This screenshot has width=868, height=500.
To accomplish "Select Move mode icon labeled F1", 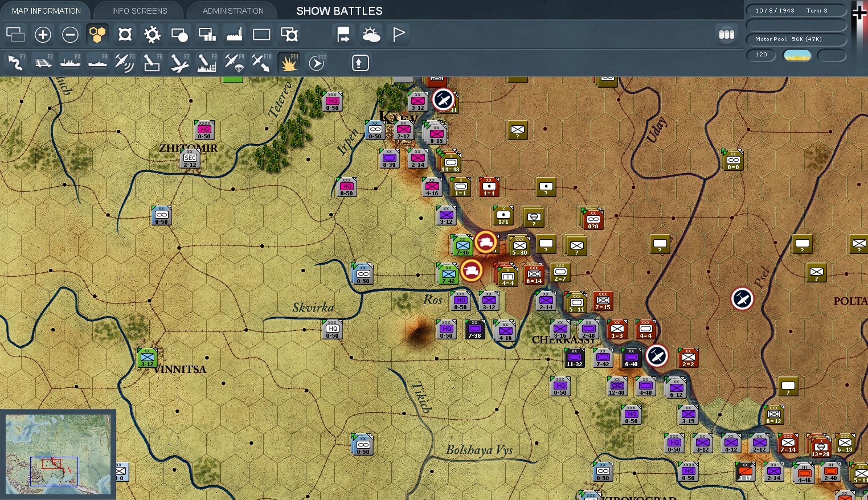I will coord(15,63).
